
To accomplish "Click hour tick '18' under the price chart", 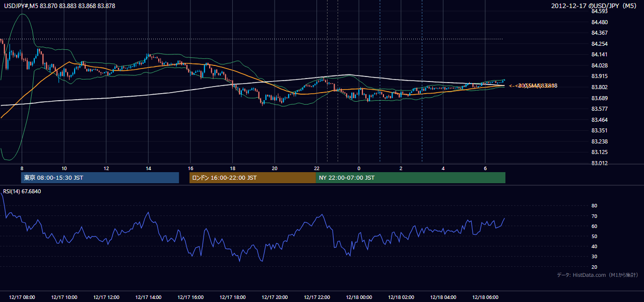I will coord(232,168).
